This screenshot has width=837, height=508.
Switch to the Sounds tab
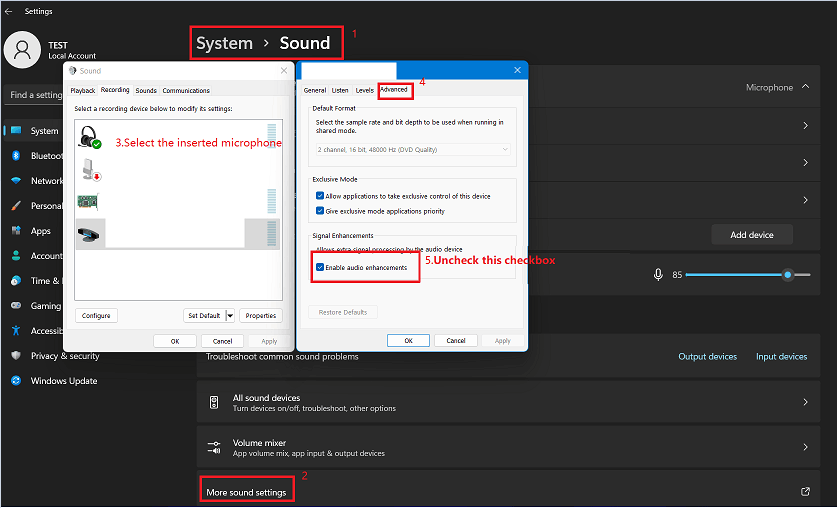coord(146,91)
